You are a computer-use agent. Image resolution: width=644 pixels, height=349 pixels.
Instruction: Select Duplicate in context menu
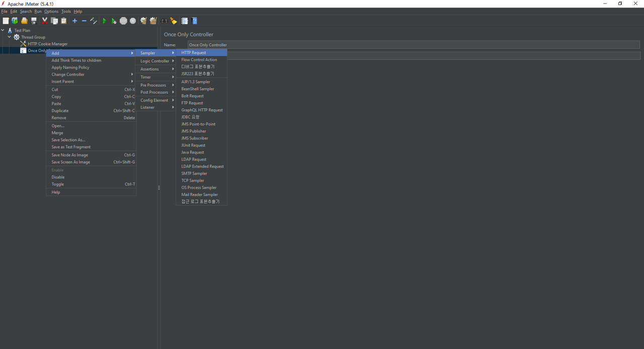coord(91,111)
